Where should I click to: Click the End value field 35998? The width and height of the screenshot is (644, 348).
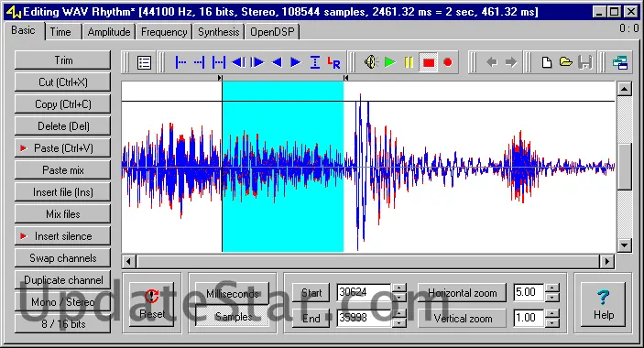tap(364, 318)
